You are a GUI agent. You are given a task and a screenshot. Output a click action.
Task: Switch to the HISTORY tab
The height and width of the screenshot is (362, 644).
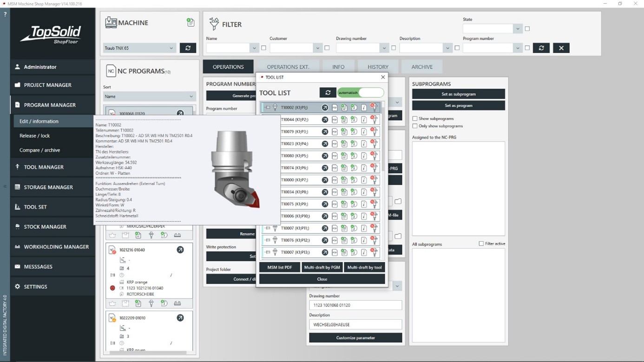(x=378, y=67)
